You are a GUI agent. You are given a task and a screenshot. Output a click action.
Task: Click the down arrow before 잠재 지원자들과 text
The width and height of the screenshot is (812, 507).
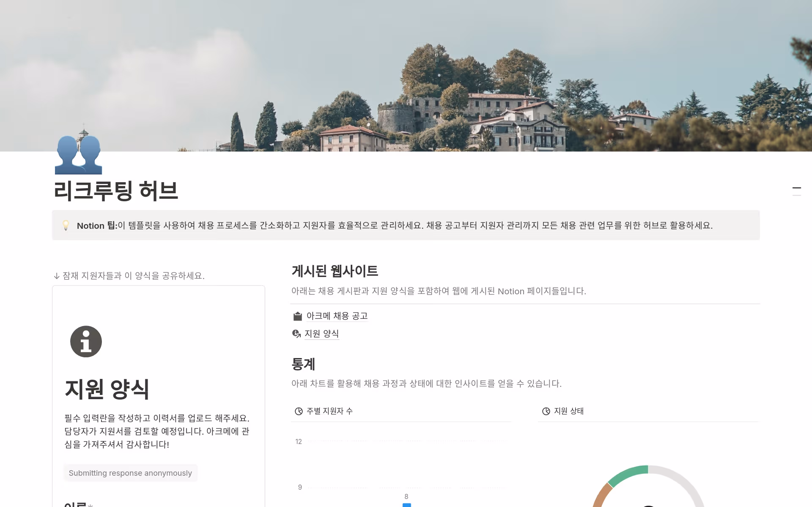click(x=57, y=276)
